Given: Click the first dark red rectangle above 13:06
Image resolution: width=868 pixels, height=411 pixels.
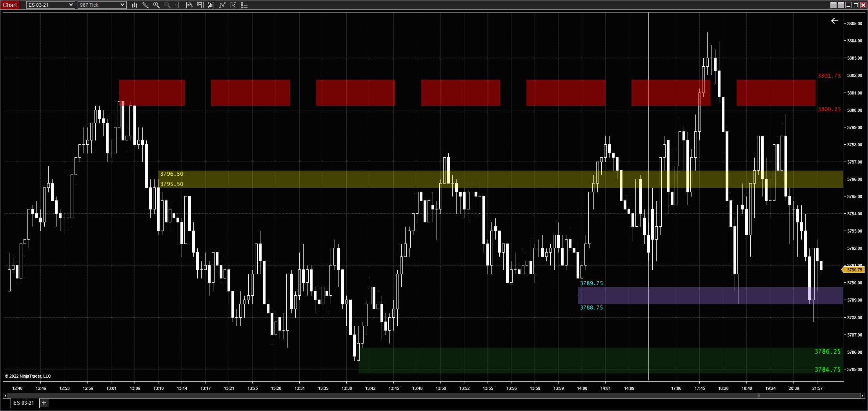Looking at the screenshot, I should (x=152, y=93).
